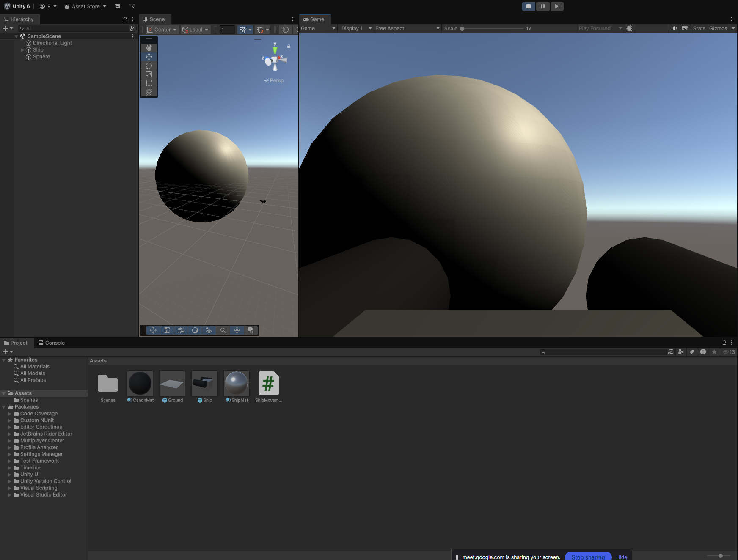The image size is (738, 560).
Task: Mute audio in Game view
Action: [674, 28]
